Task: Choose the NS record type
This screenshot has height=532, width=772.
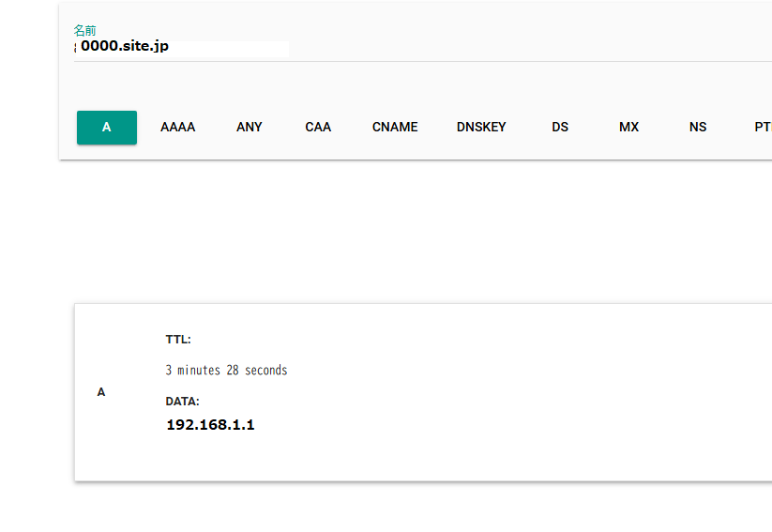Action: pos(698,128)
